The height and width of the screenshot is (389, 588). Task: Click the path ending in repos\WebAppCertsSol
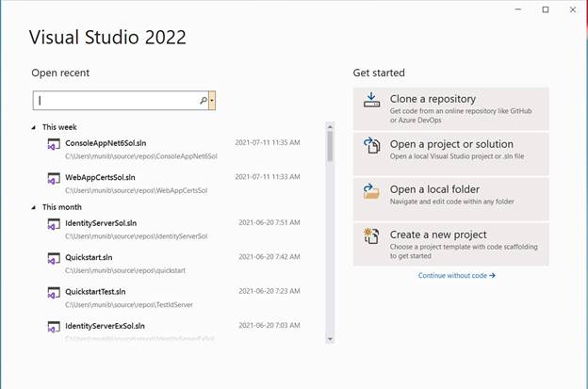(136, 190)
